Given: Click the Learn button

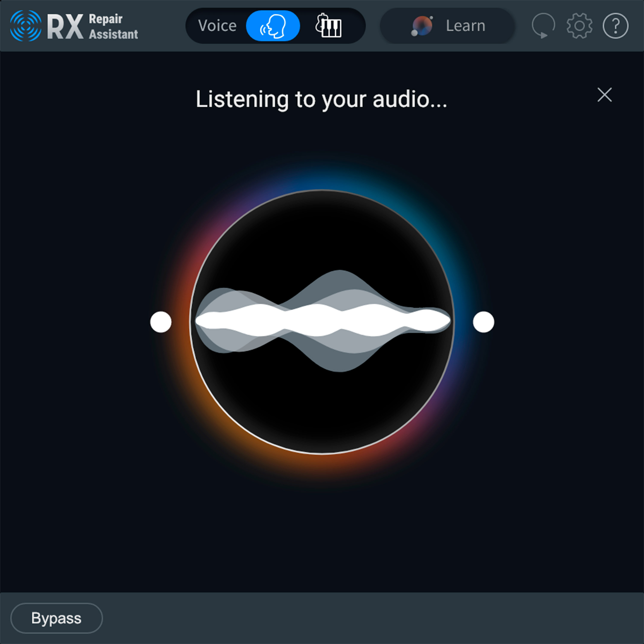Looking at the screenshot, I should coord(447,26).
